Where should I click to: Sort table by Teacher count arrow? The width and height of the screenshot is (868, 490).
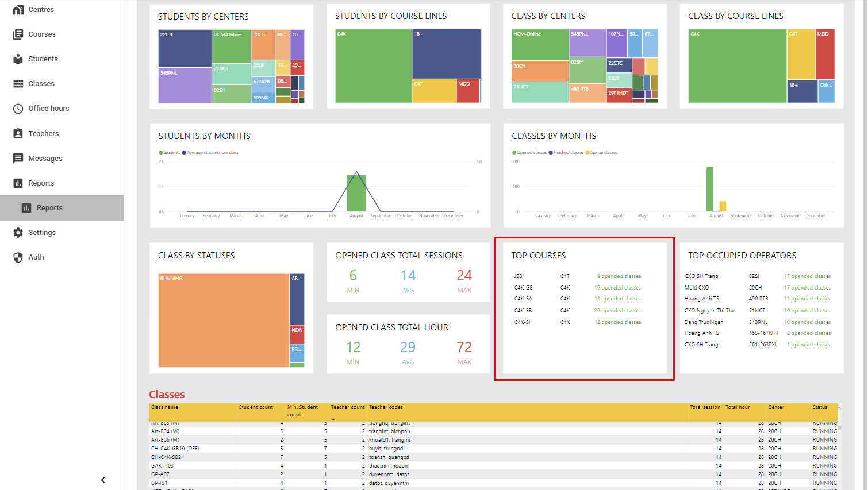point(333,419)
